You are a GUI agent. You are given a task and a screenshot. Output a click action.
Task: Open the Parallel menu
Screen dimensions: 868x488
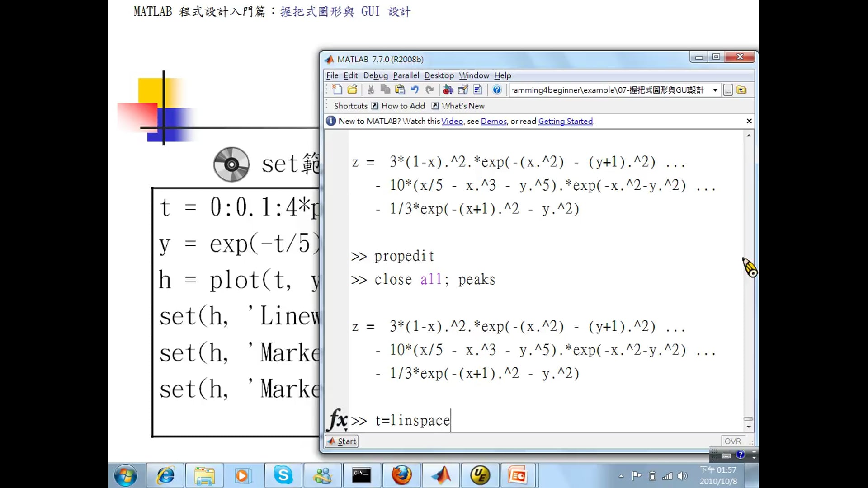click(406, 75)
